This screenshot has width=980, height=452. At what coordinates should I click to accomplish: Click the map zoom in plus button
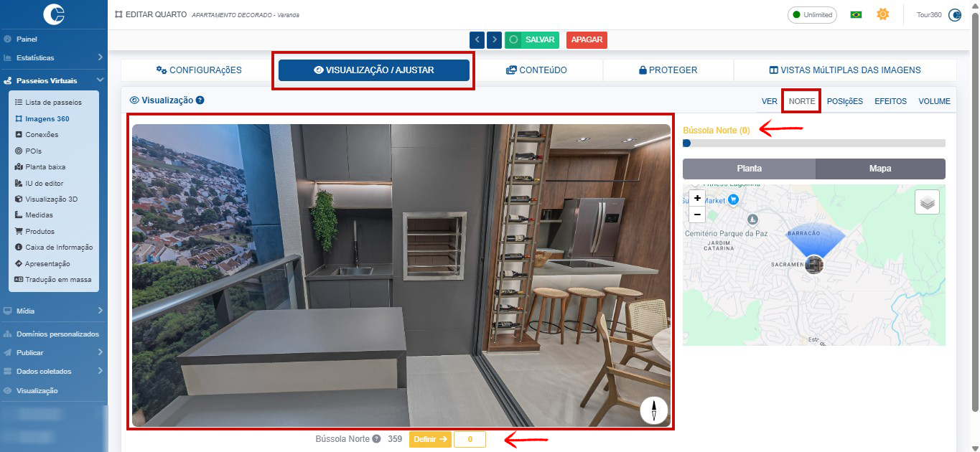[x=697, y=198]
